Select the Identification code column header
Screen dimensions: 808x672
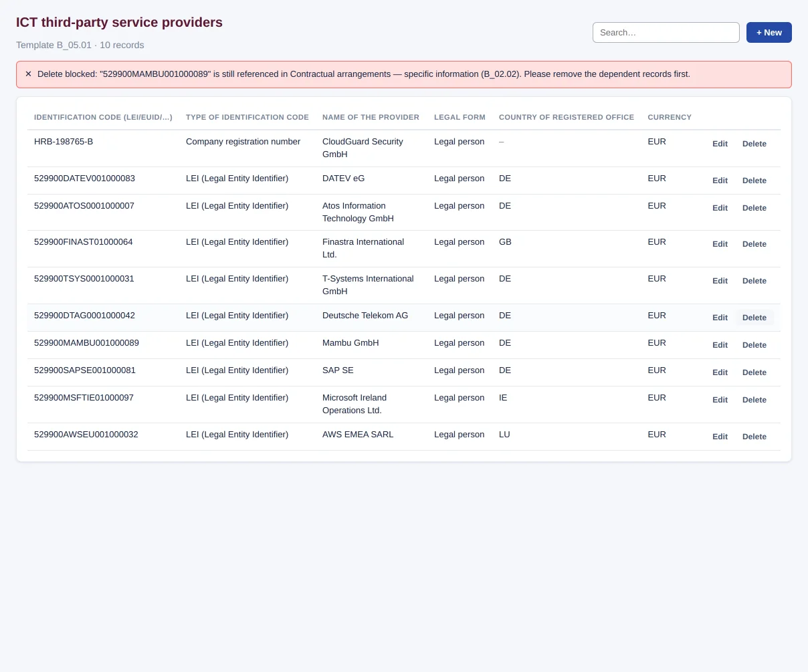point(103,117)
